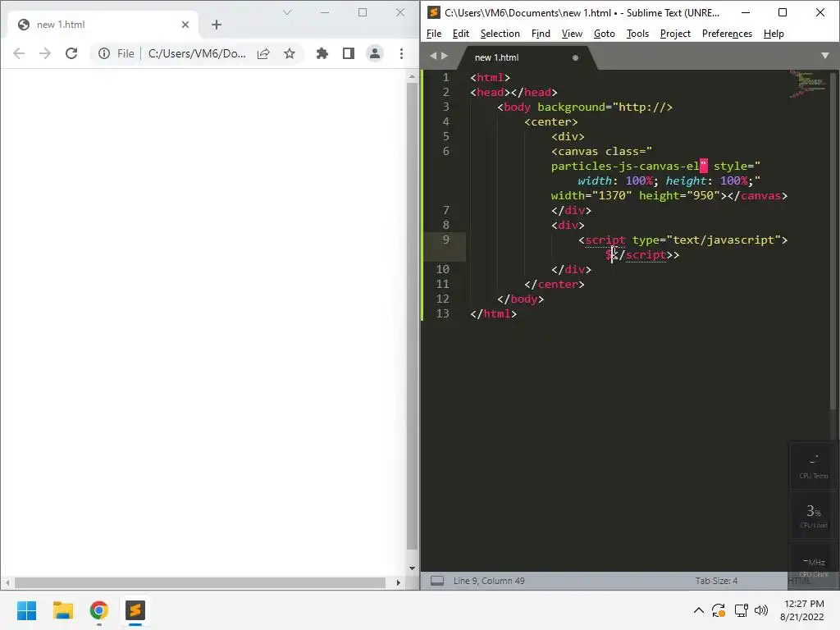Click the Sublime minimap preview
Image resolution: width=840 pixels, height=630 pixels.
point(808,84)
